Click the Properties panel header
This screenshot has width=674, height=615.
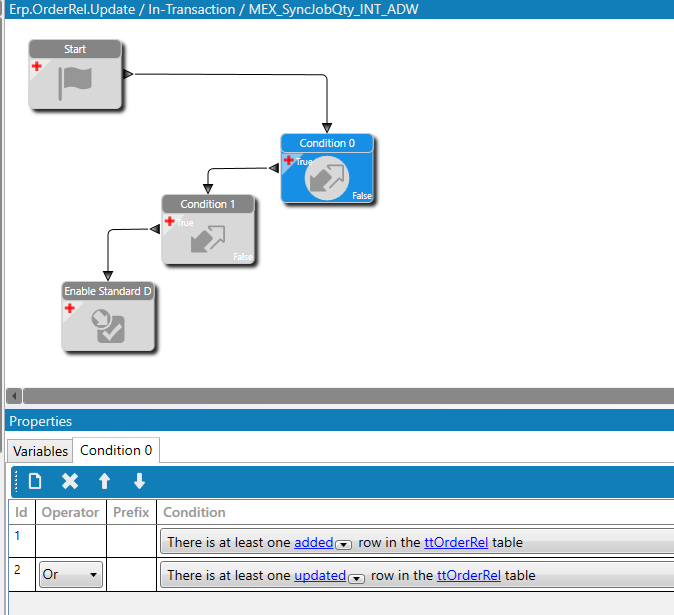click(340, 421)
